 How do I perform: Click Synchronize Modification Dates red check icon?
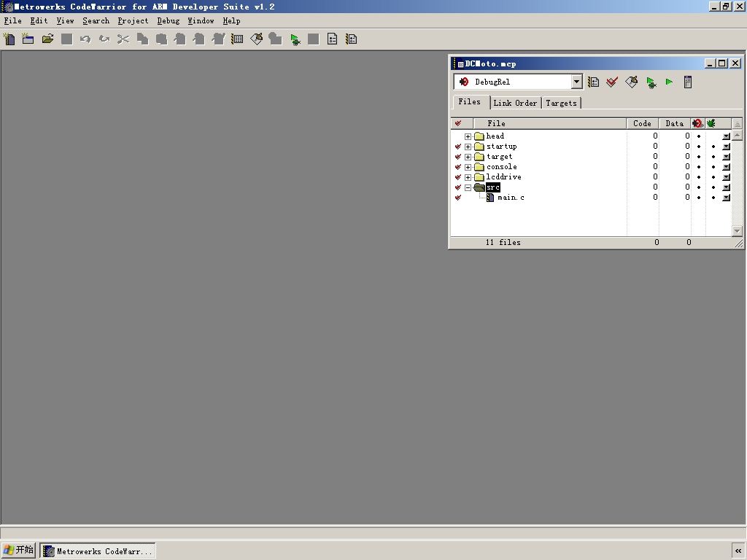point(612,82)
